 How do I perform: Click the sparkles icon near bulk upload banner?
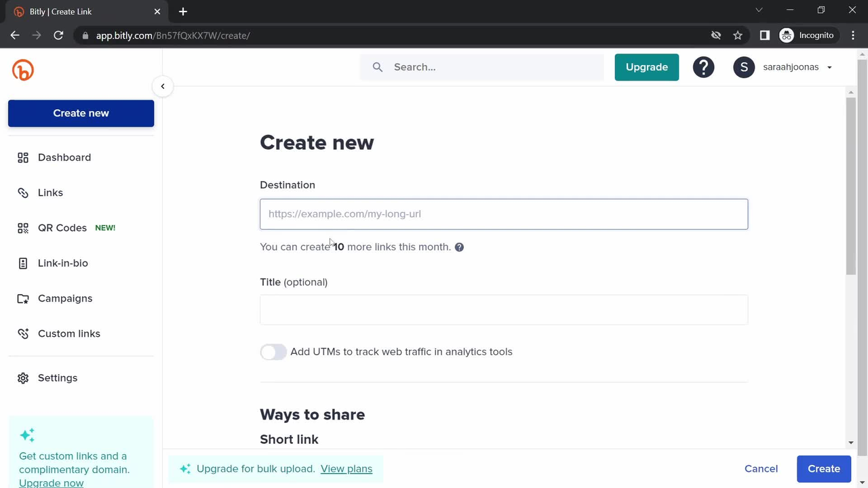tap(185, 468)
